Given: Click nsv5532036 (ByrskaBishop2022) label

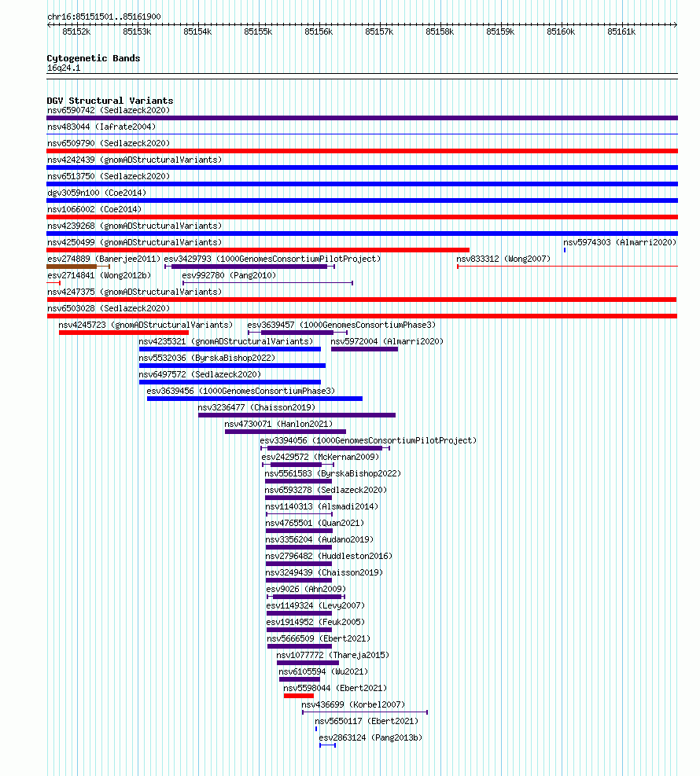Looking at the screenshot, I should [x=207, y=358].
